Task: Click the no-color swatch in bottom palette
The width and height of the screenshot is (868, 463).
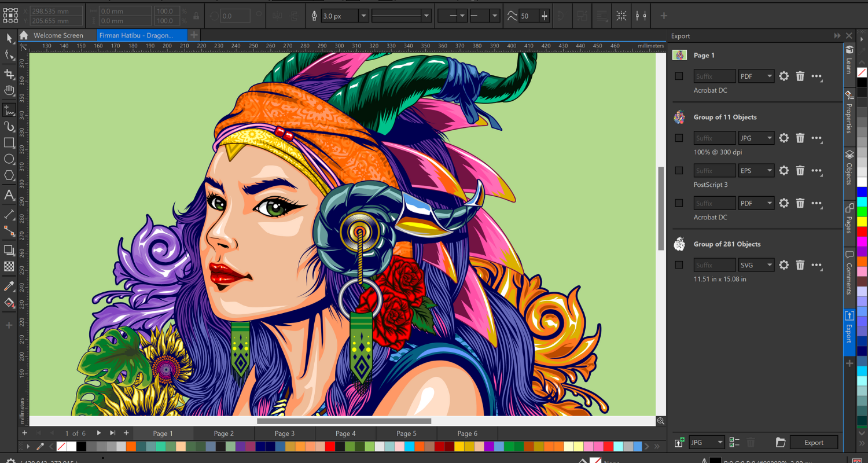Action: pyautogui.click(x=61, y=446)
